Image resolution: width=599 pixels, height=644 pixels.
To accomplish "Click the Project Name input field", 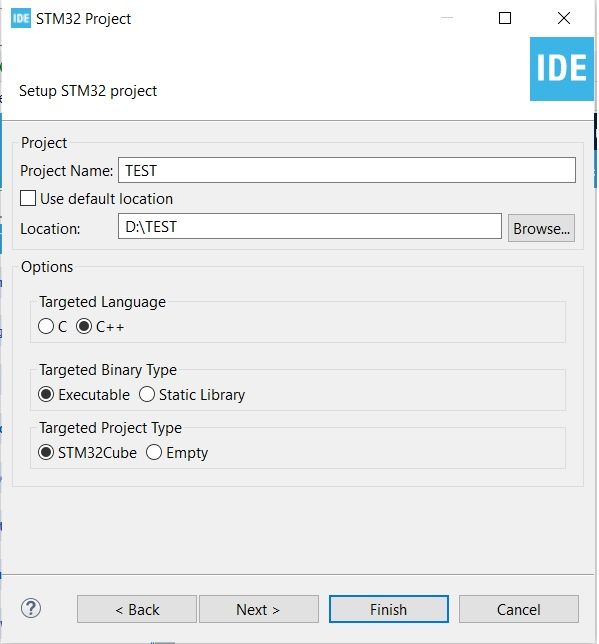I will (x=347, y=170).
